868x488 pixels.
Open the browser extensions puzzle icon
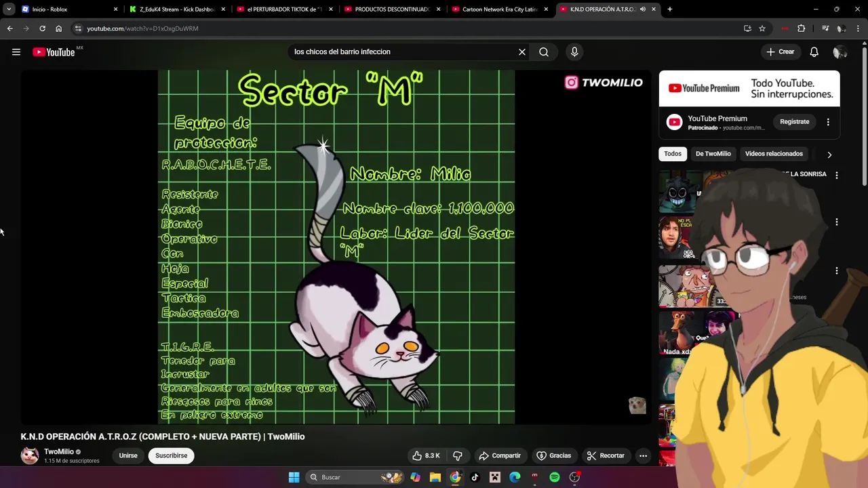pos(802,28)
